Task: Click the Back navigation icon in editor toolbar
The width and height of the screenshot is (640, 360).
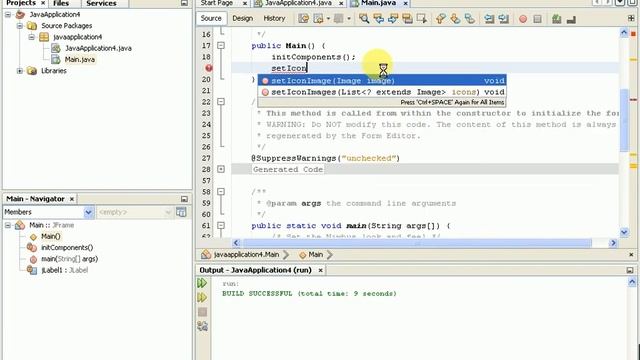Action: coord(318,19)
